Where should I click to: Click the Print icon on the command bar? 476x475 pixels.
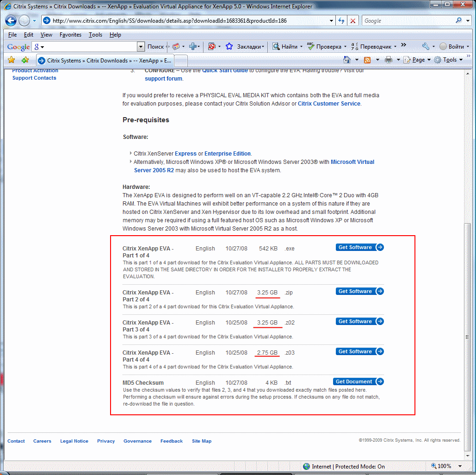pos(389,60)
